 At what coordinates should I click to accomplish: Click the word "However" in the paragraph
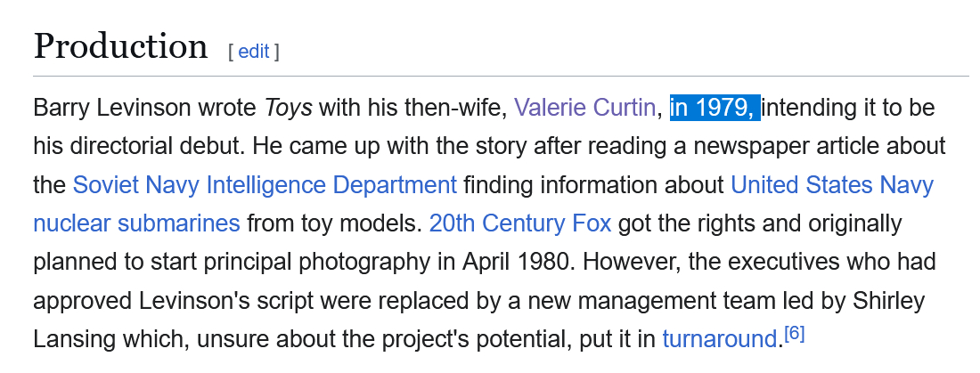pos(607,261)
